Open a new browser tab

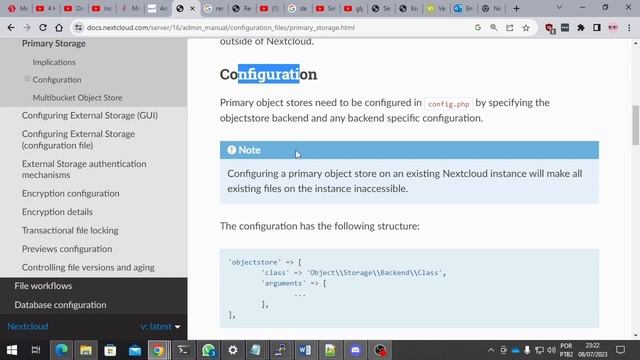tap(516, 8)
